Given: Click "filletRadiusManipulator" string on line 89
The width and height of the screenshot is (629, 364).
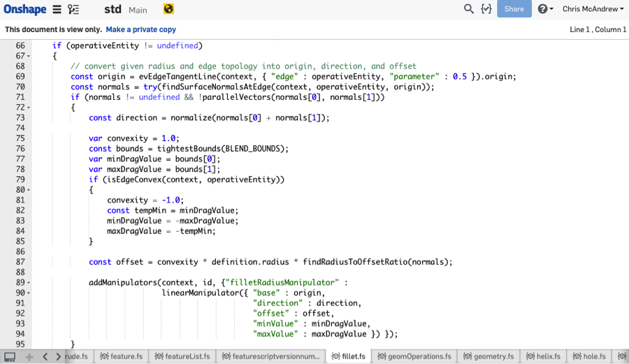Looking at the screenshot, I should (x=282, y=283).
